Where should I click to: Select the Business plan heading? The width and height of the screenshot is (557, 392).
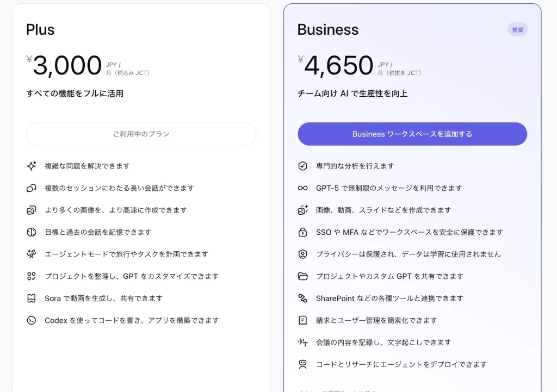click(x=327, y=29)
